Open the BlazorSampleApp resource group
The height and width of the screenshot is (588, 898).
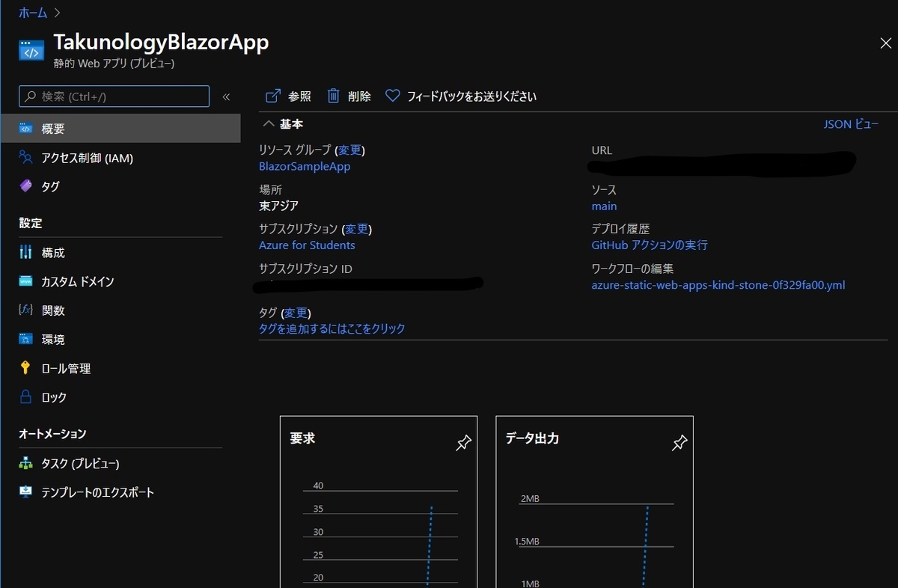click(304, 166)
